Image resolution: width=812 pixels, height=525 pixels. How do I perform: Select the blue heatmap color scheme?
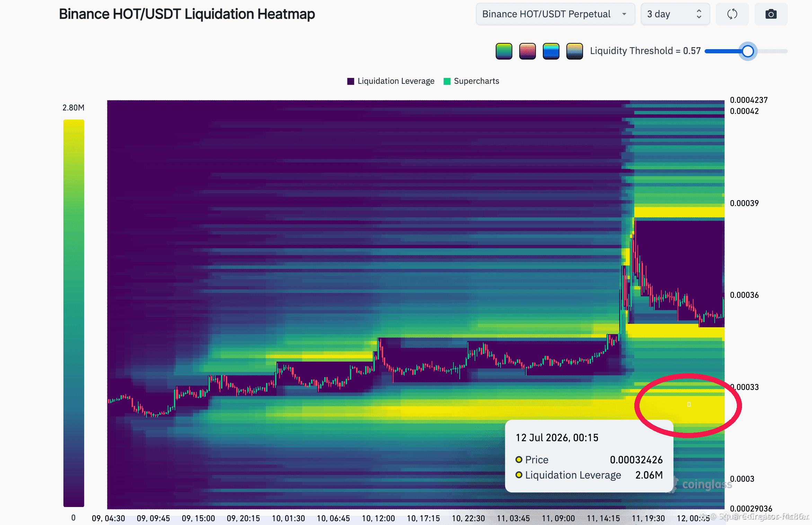tap(551, 51)
